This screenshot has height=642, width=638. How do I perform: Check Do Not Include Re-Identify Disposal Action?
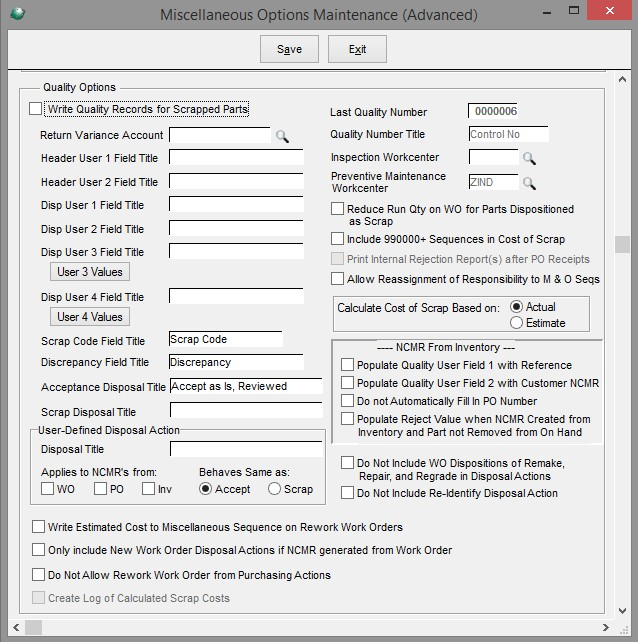tap(347, 493)
